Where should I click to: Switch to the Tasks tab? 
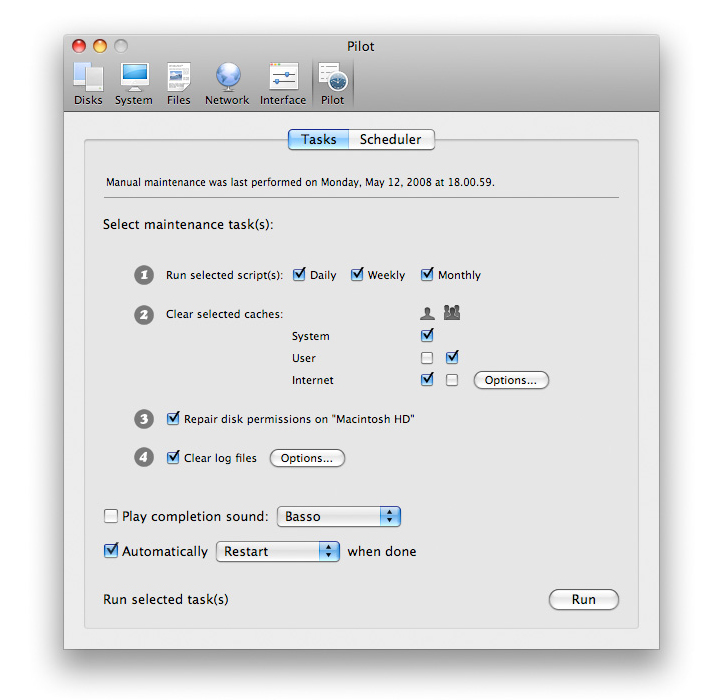(x=318, y=139)
